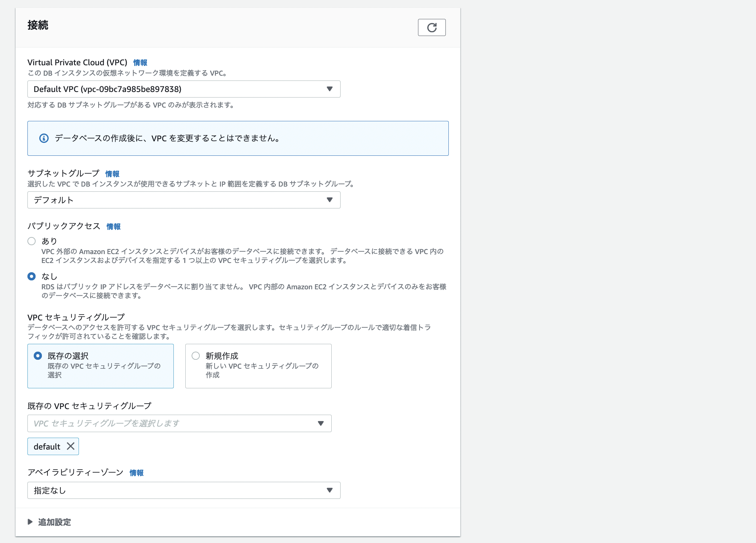756x543 pixels.
Task: Click security group field dropdown arrow
Action: [x=321, y=423]
